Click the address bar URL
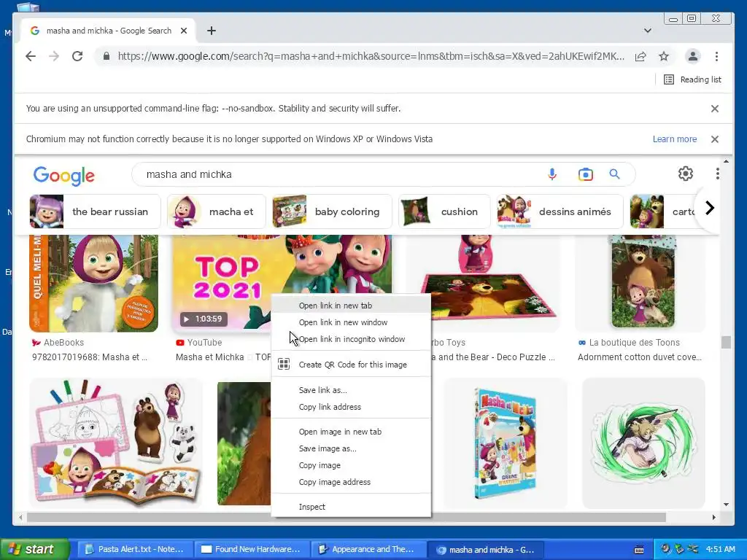This screenshot has width=747, height=560. [x=371, y=56]
